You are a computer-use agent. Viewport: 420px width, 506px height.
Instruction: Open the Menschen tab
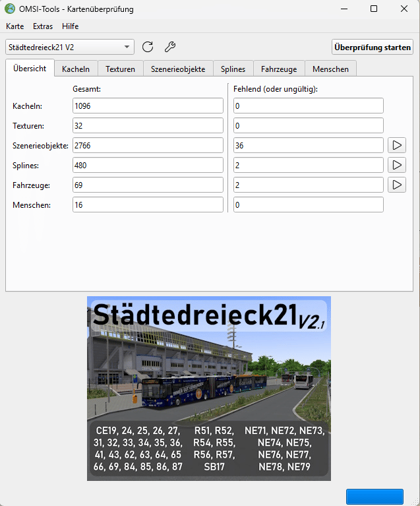pyautogui.click(x=330, y=69)
